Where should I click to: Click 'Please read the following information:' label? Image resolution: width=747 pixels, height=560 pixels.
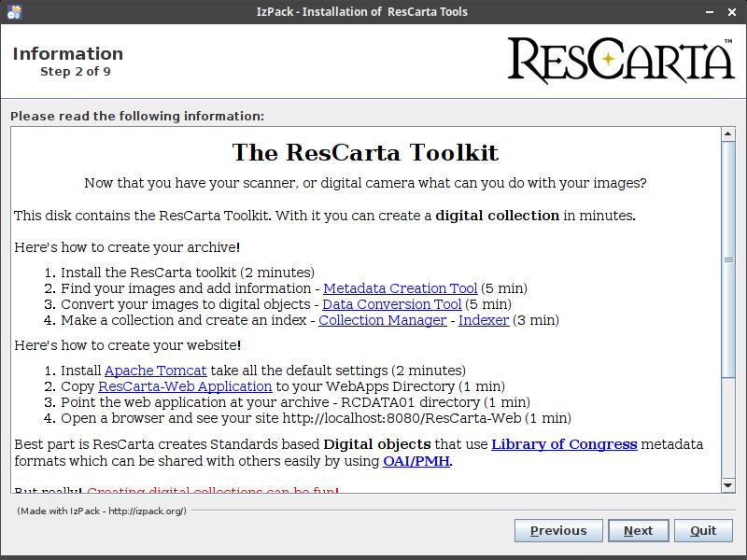point(137,116)
